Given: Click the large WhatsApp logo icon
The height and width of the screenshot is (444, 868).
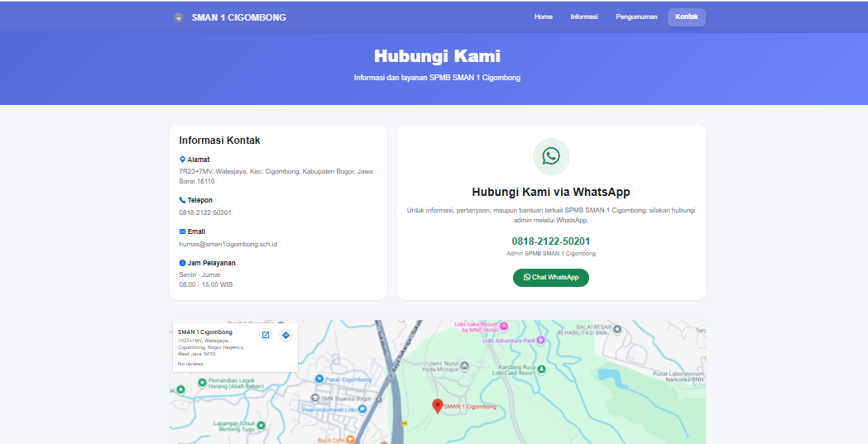Looking at the screenshot, I should (551, 156).
